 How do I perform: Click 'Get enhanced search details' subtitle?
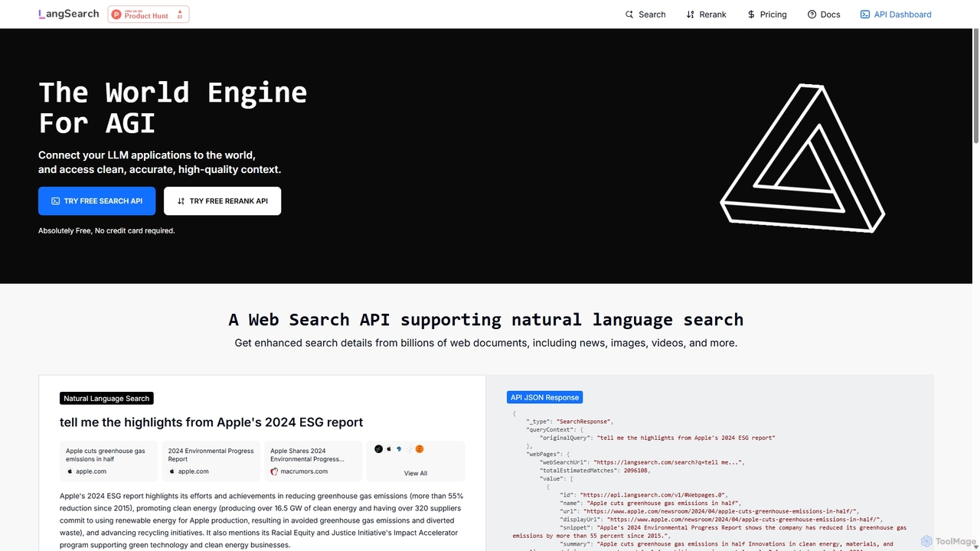(486, 343)
